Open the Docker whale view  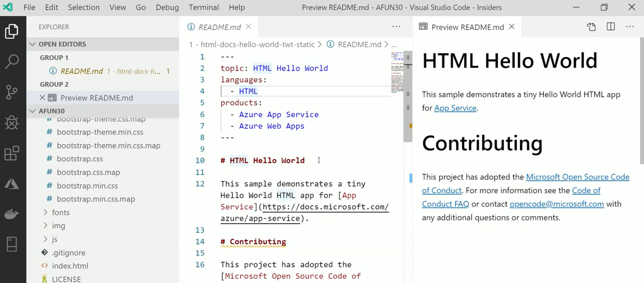click(x=11, y=214)
